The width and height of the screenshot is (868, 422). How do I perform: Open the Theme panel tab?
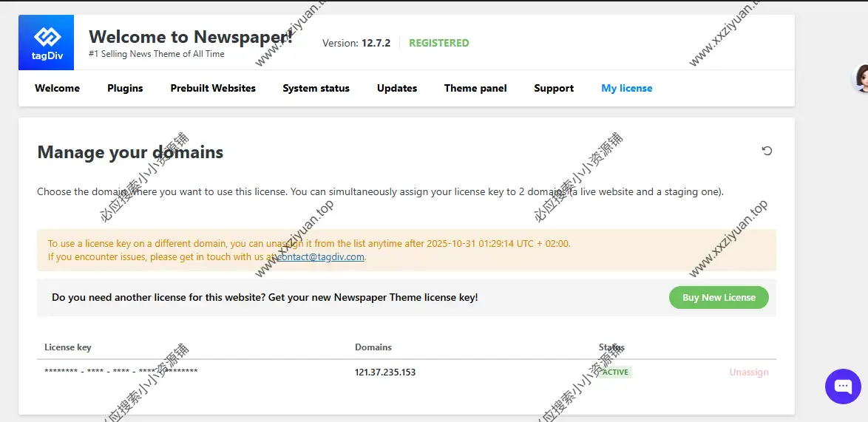pyautogui.click(x=475, y=88)
